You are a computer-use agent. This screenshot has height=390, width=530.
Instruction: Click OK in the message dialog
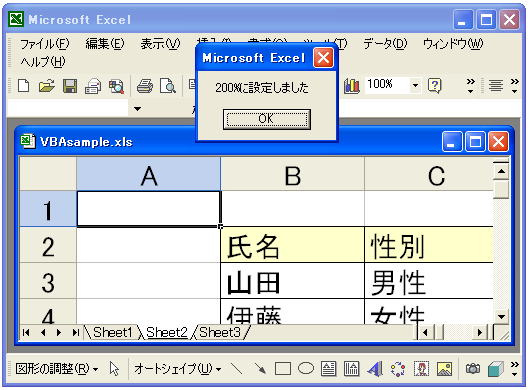tap(267, 119)
